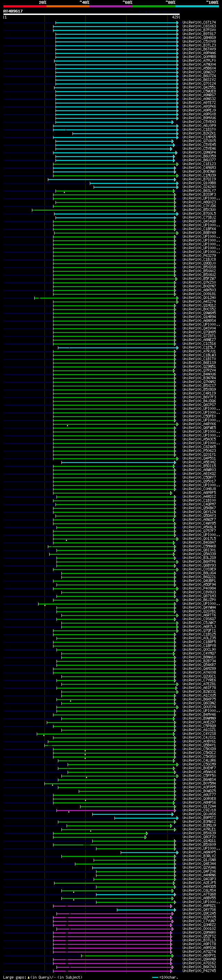Image resolution: width=222 pixels, height=980 pixels.
Task: Select label UniRef100_C3YJD6
Action: click(x=199, y=206)
